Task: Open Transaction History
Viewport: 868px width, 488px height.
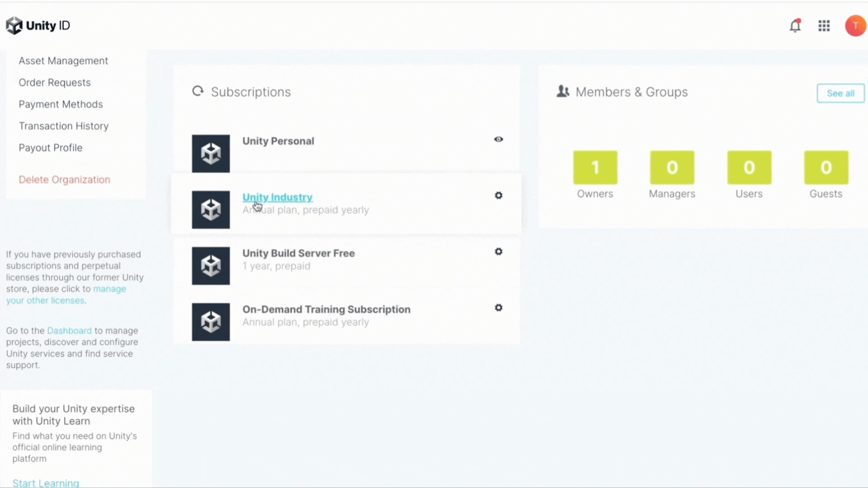Action: [x=63, y=126]
